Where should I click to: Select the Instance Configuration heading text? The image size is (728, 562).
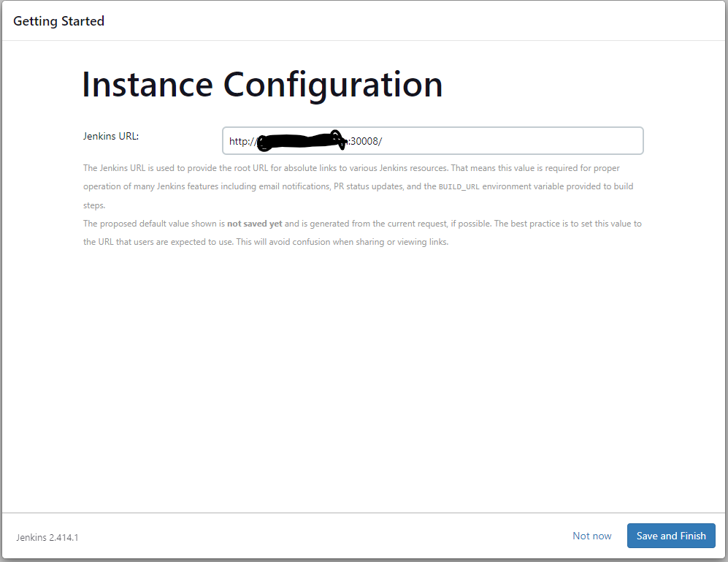tap(262, 85)
